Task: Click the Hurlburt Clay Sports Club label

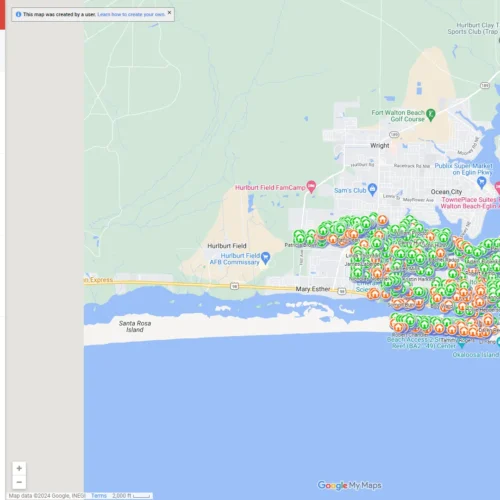Action: pos(473,28)
